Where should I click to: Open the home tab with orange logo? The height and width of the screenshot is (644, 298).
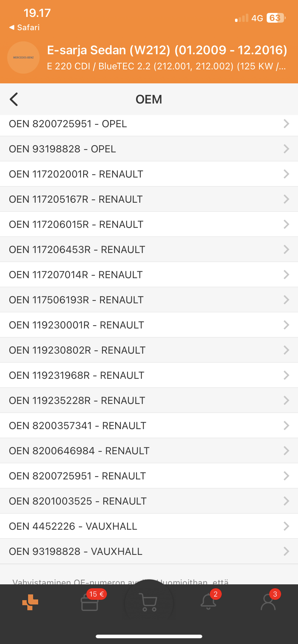tap(30, 602)
